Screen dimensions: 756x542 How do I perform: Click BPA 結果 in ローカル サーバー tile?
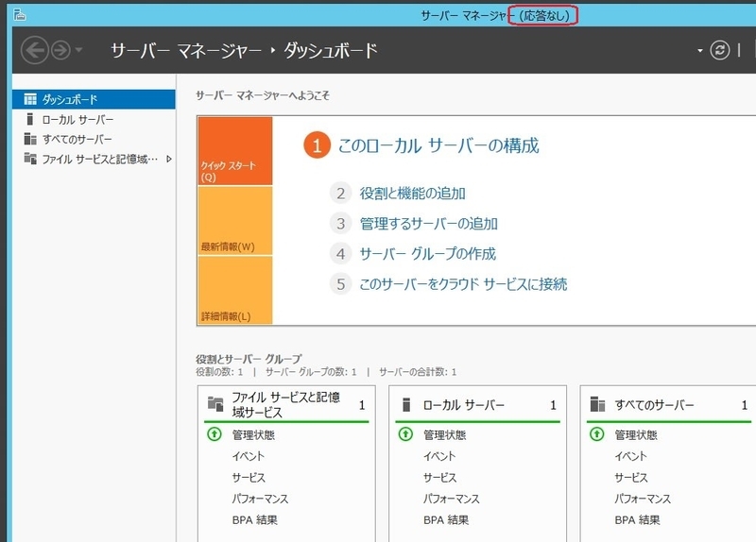coord(446,520)
